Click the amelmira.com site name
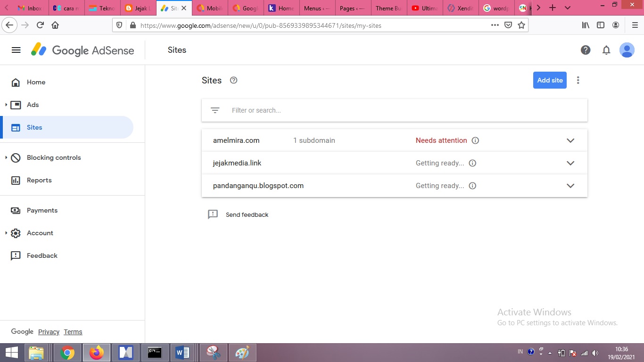This screenshot has width=644, height=362. (236, 140)
